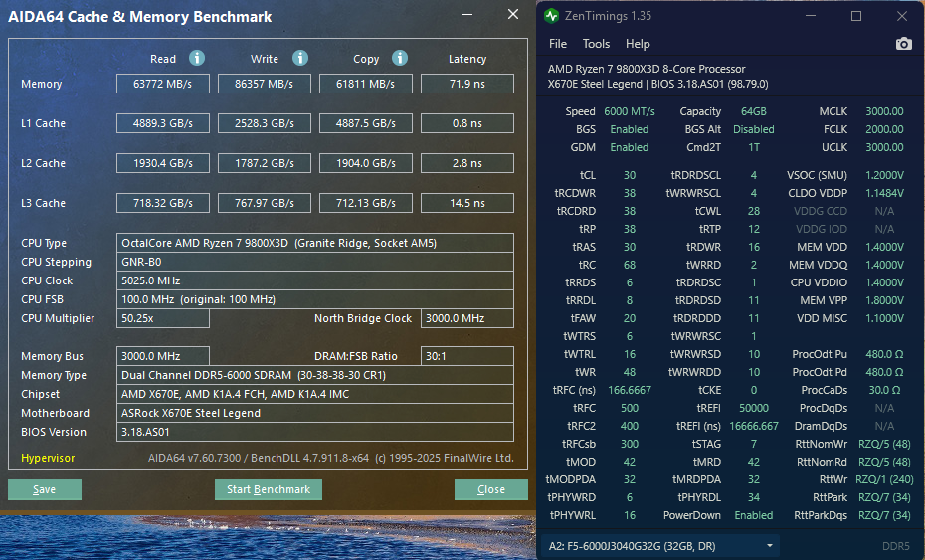
Task: Click the Memory Read value 63772 MB/s
Action: click(x=163, y=84)
